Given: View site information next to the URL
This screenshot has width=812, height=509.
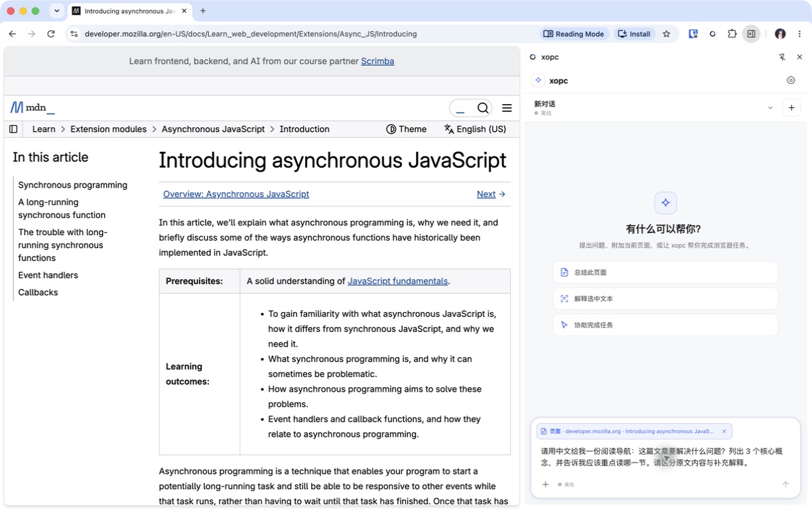Looking at the screenshot, I should (74, 34).
